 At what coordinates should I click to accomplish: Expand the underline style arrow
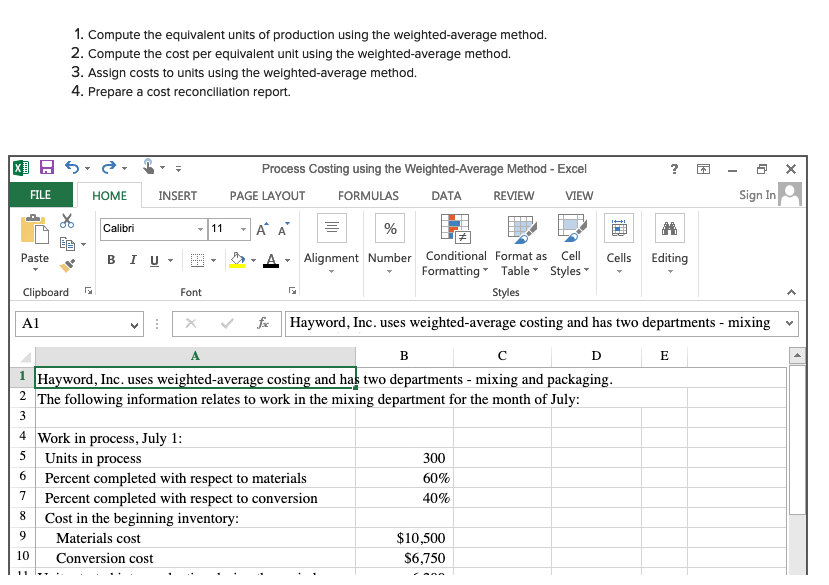click(x=171, y=260)
